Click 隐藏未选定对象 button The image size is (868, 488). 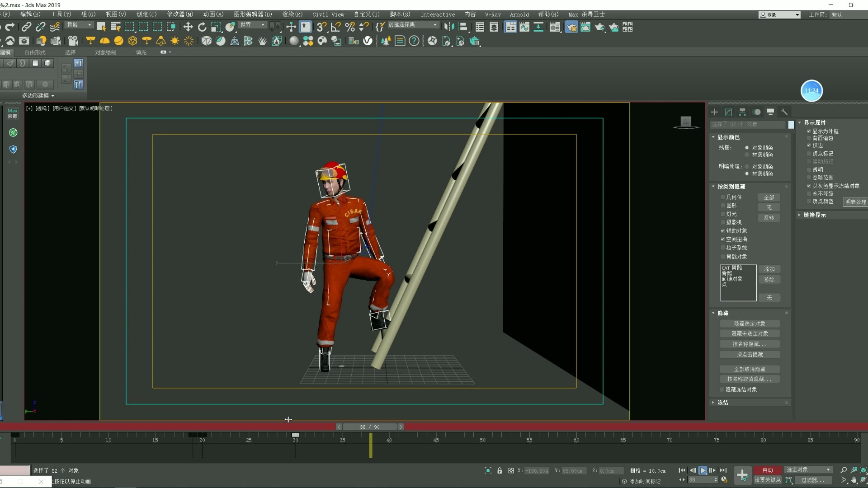click(750, 333)
